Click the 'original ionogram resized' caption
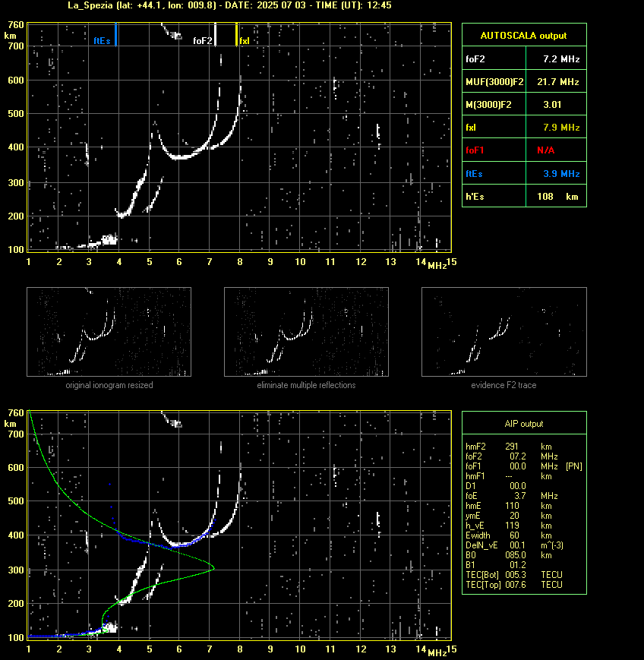This screenshot has height=660, width=644. (109, 385)
